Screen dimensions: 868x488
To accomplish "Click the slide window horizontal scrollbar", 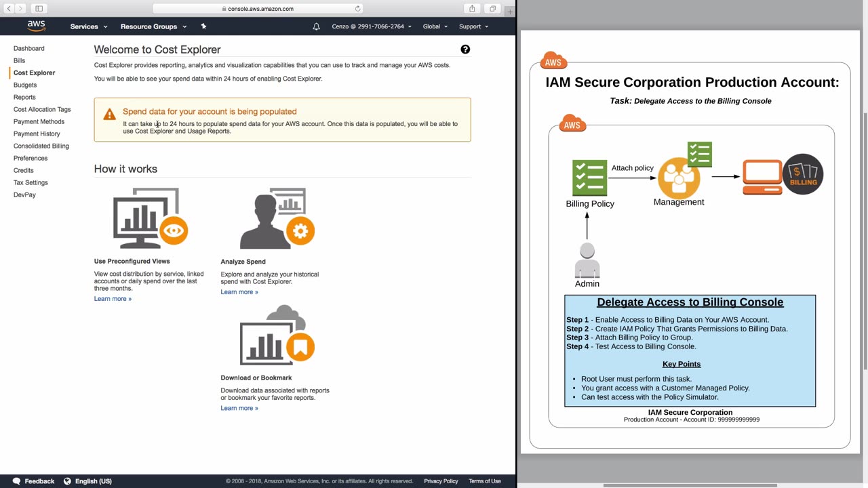I will point(690,485).
